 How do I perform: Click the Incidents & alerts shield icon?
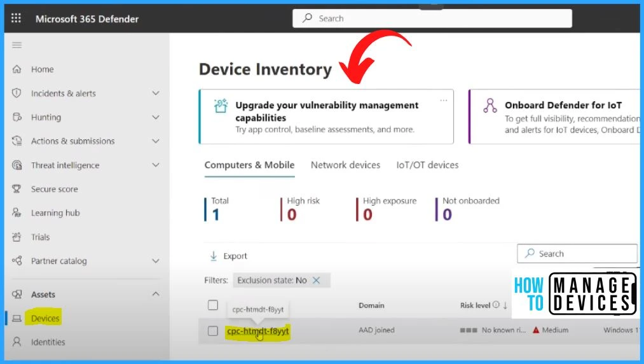(x=17, y=93)
